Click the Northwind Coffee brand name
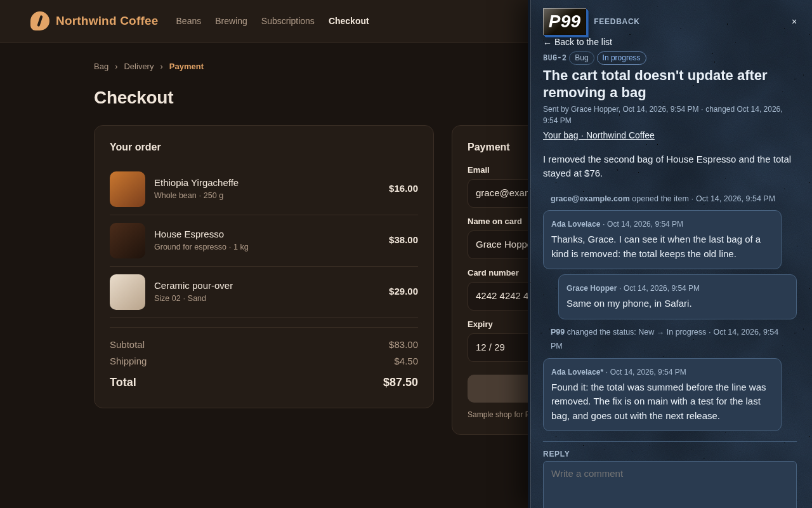The height and width of the screenshot is (508, 812). pos(107,21)
